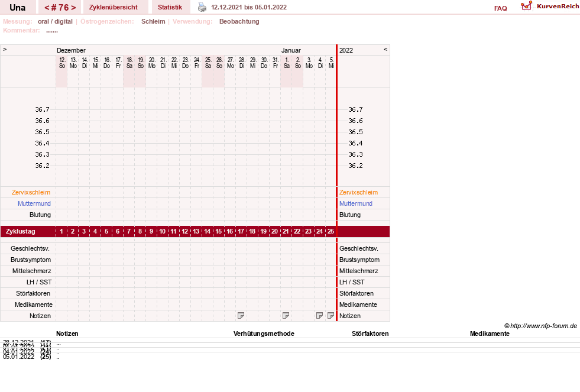
Task: Click the Zyklustag row label
Action: (x=20, y=232)
